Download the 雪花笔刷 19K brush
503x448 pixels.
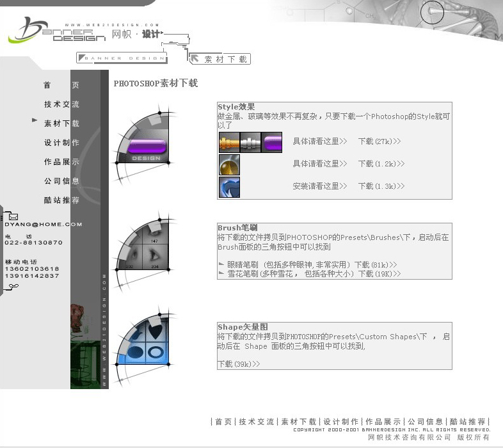[379, 274]
